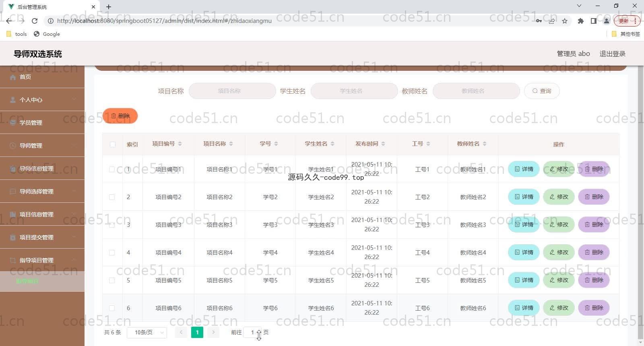Collapse the 指导项目管理 sidebar menu
The image size is (644, 346).
pyautogui.click(x=42, y=260)
